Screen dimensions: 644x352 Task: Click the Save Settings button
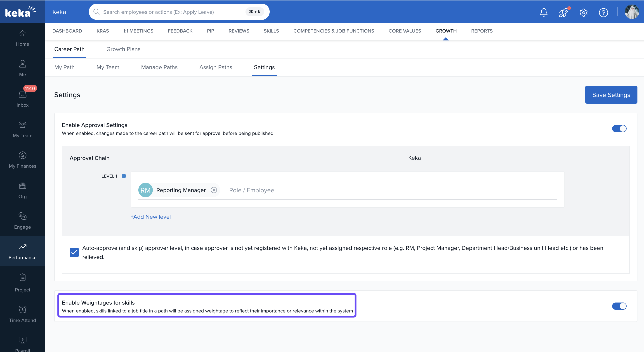pyautogui.click(x=611, y=95)
